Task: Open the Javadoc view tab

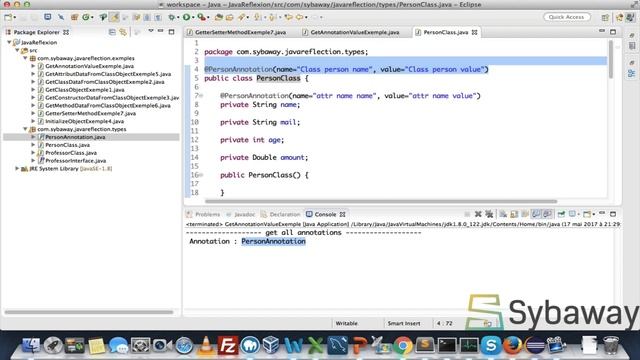Action: click(x=240, y=214)
